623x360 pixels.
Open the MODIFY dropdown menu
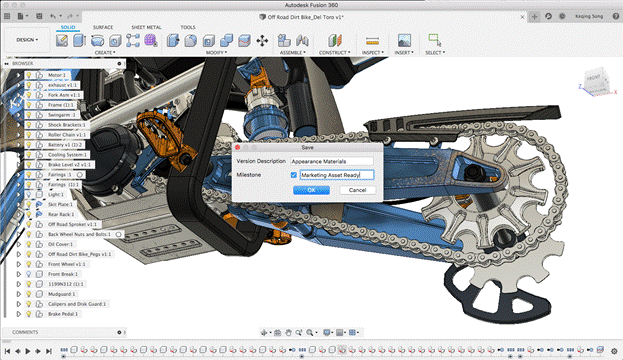217,52
